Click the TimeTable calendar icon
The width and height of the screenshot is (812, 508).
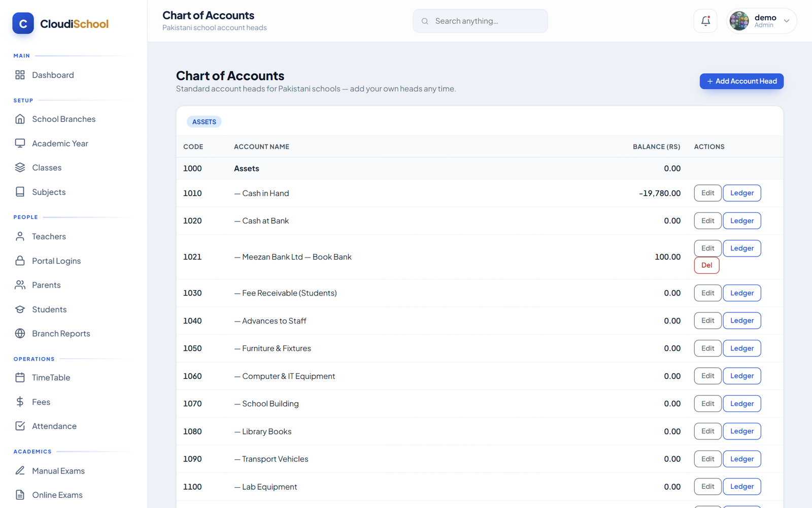coord(20,377)
